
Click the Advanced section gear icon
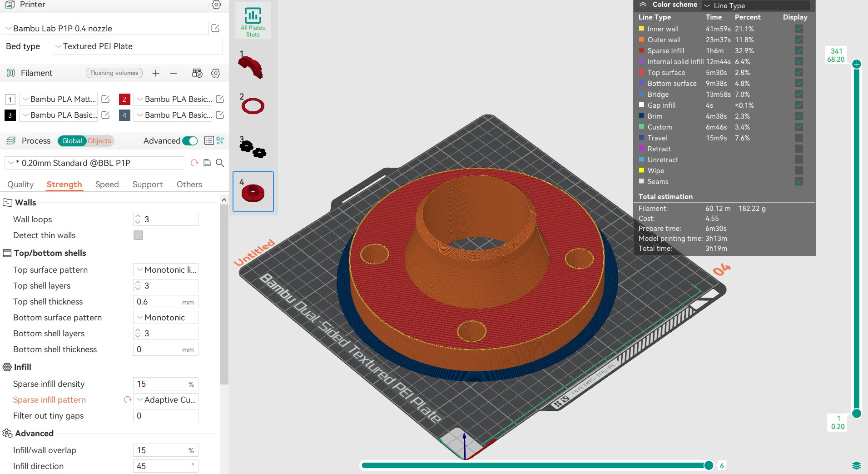tap(7, 434)
